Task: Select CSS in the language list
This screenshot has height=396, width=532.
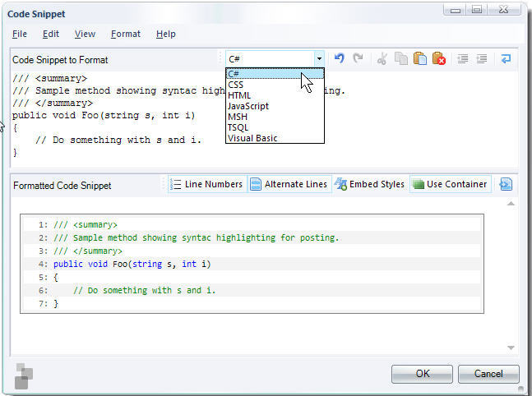Action: pos(275,85)
